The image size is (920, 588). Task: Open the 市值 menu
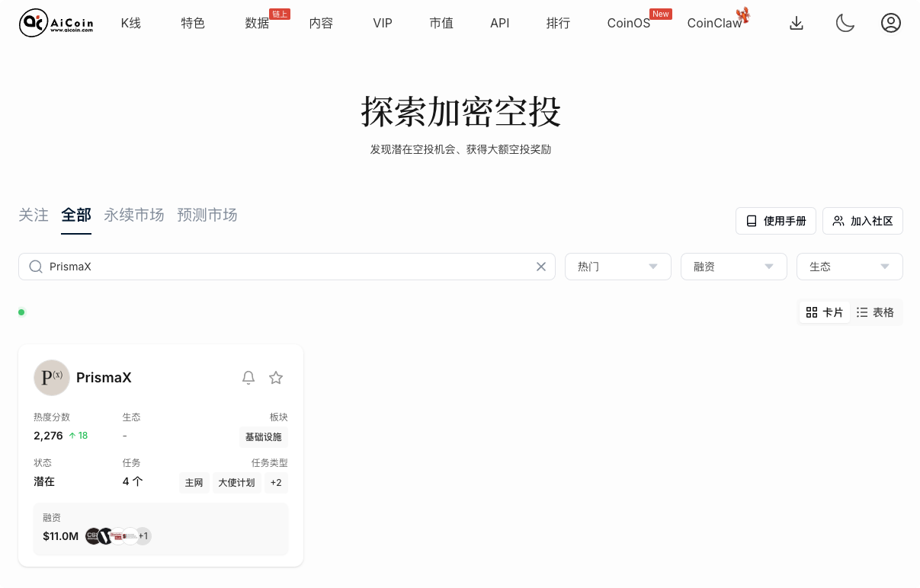pyautogui.click(x=441, y=23)
